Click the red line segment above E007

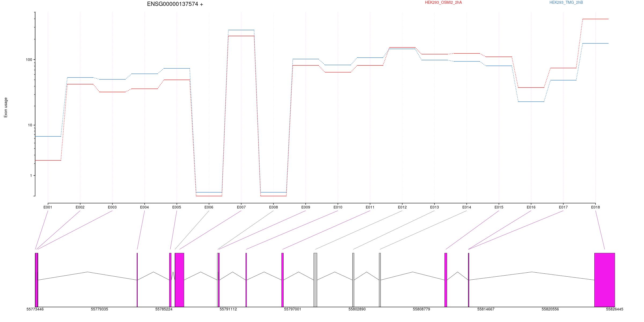click(x=241, y=36)
